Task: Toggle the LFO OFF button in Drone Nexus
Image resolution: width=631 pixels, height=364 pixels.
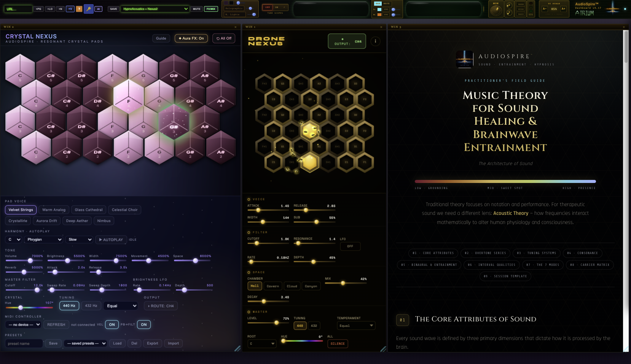Action: click(x=350, y=246)
